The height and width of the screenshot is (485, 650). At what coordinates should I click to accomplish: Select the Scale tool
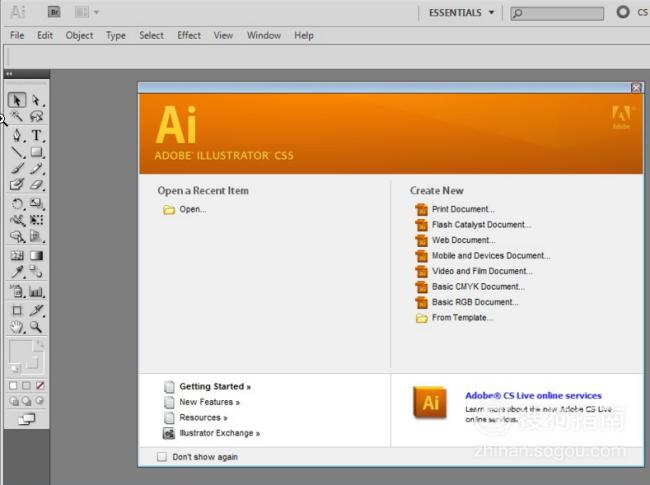click(36, 204)
